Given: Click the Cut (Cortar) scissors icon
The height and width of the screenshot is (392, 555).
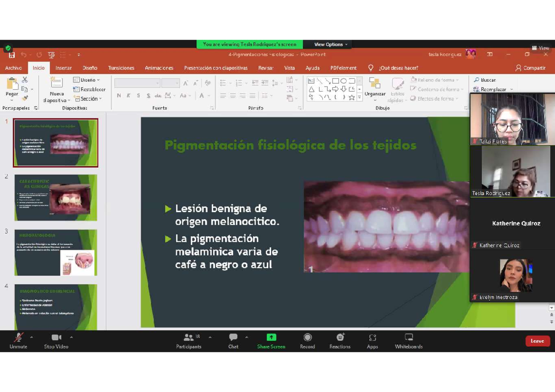Looking at the screenshot, I should (x=25, y=80).
